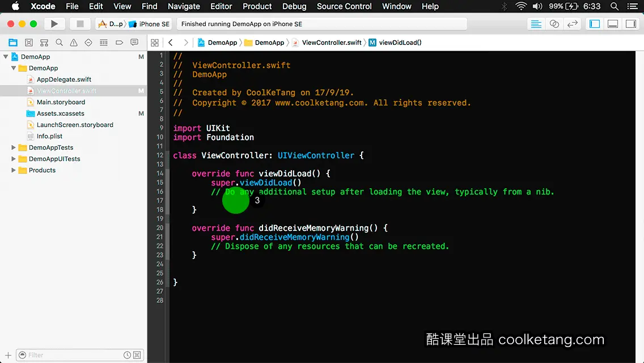Open the Issue navigator warning icon

tap(74, 43)
